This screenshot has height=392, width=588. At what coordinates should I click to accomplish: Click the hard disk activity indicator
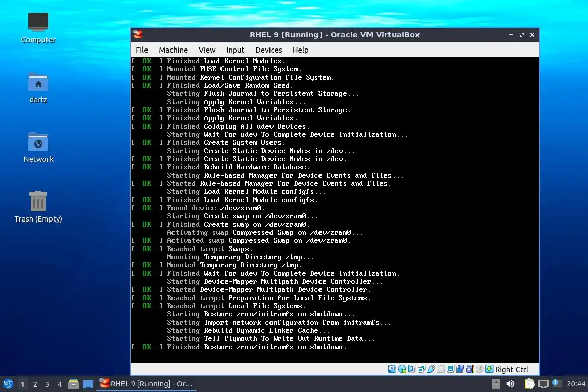point(391,369)
